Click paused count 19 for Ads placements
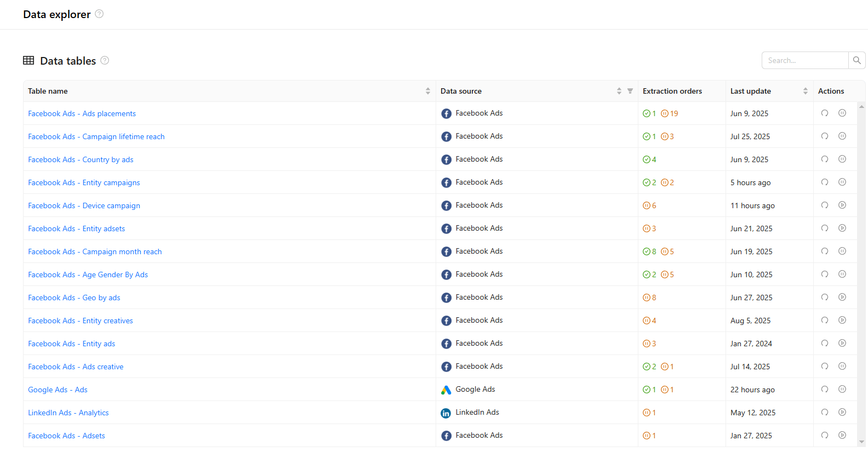The image size is (868, 452). click(670, 113)
